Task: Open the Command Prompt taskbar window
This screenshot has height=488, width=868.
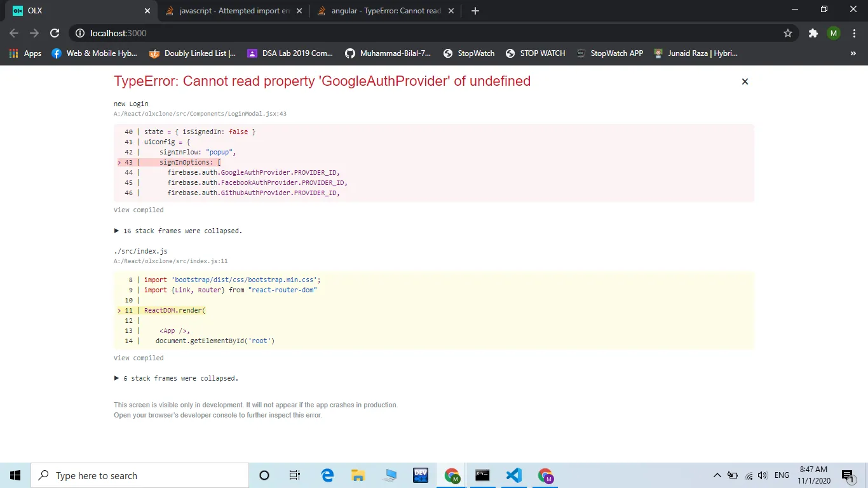Action: click(x=483, y=475)
